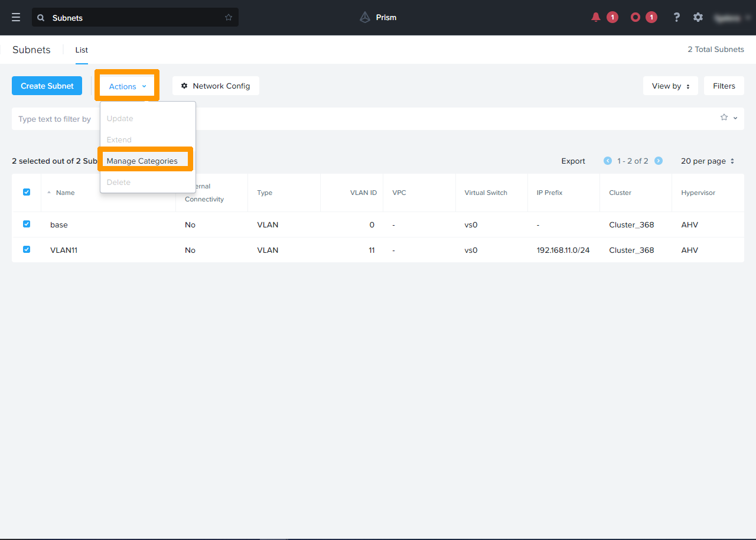Uncheck the select-all subnets checkbox
Image resolution: width=756 pixels, height=540 pixels.
(26, 192)
